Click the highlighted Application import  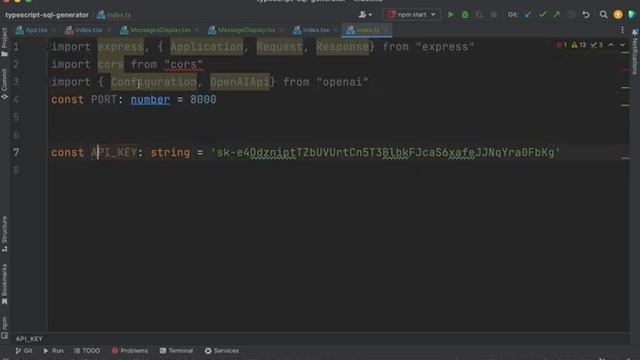click(207, 47)
